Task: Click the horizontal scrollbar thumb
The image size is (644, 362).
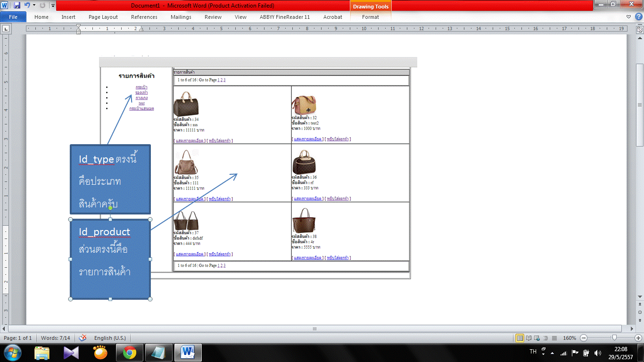Action: click(314, 329)
